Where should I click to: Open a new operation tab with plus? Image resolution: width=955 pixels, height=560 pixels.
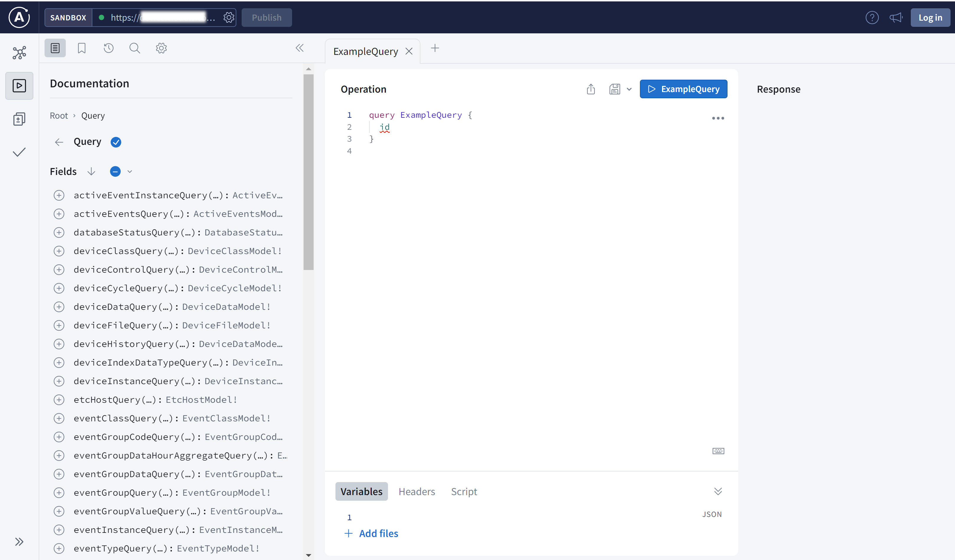point(435,48)
